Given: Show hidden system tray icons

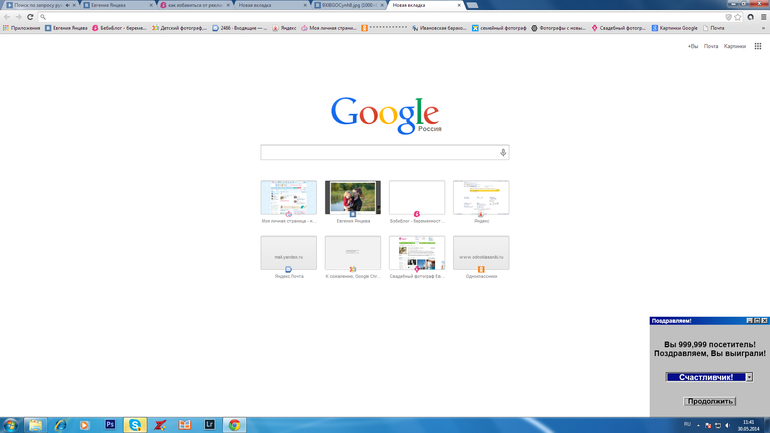Looking at the screenshot, I should tap(698, 425).
